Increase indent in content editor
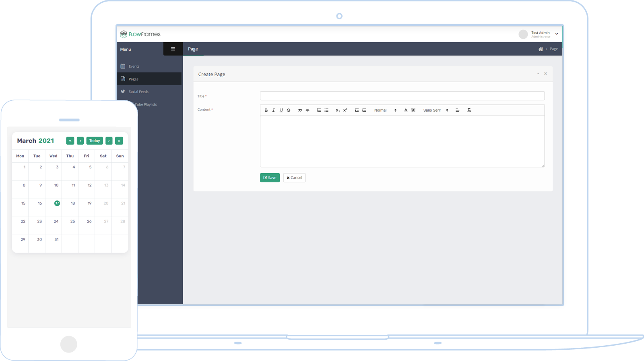Screen dimensions: 644x361 coord(364,110)
